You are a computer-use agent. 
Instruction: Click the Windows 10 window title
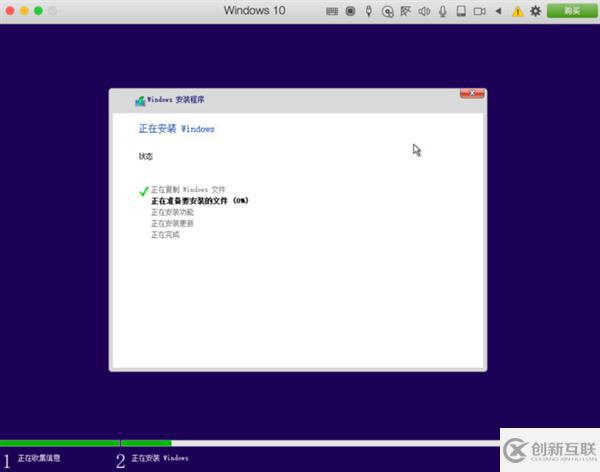[254, 11]
